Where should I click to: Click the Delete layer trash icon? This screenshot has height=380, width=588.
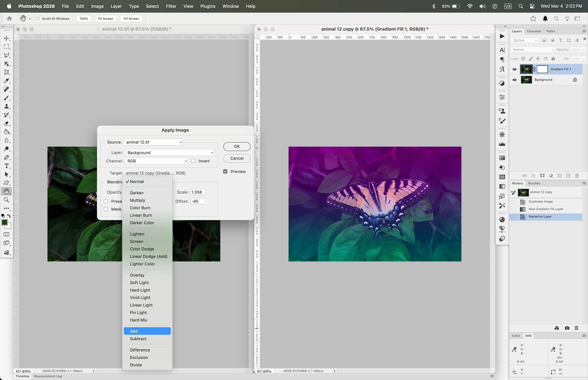coord(577,175)
